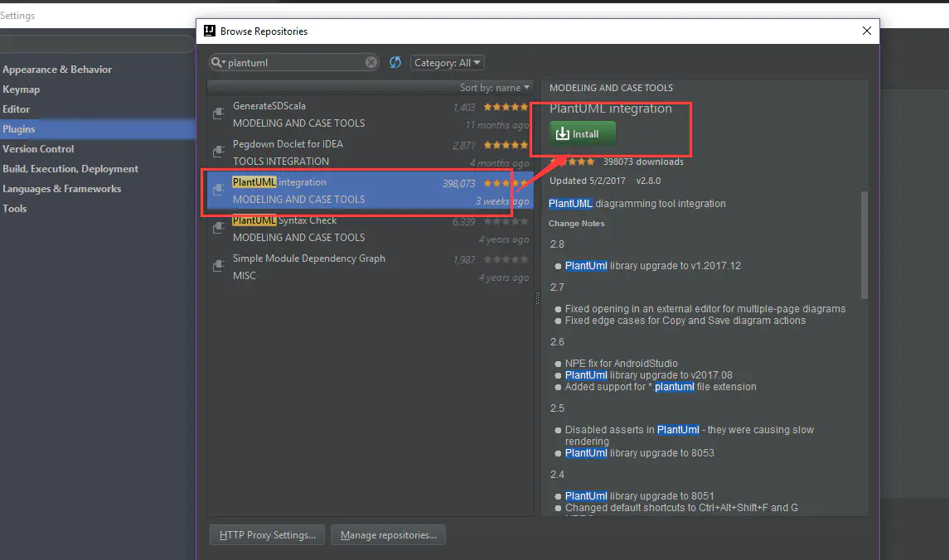The image size is (949, 560).
Task: Click the v2.8.0 version label
Action: coord(648,181)
